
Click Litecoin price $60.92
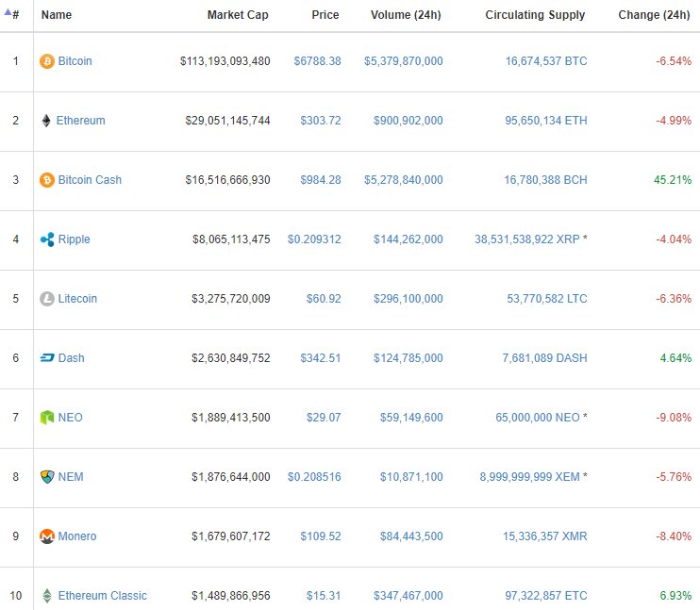[324, 299]
